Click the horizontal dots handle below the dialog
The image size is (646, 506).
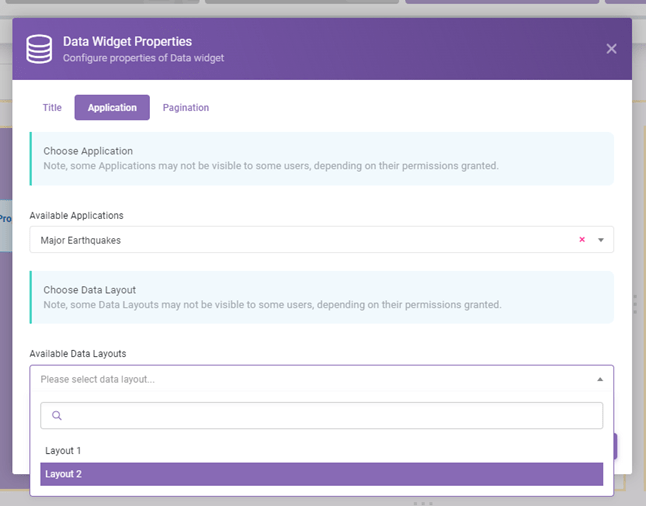[x=422, y=502]
